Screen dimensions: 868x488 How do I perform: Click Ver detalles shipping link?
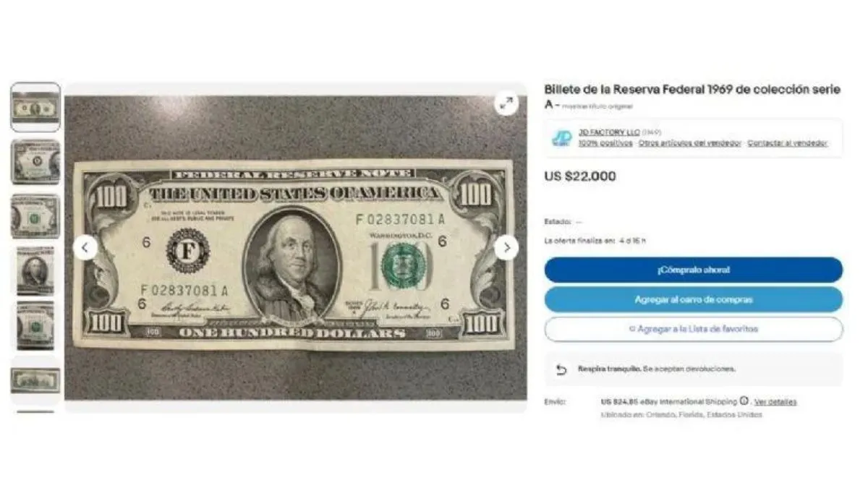pyautogui.click(x=775, y=402)
